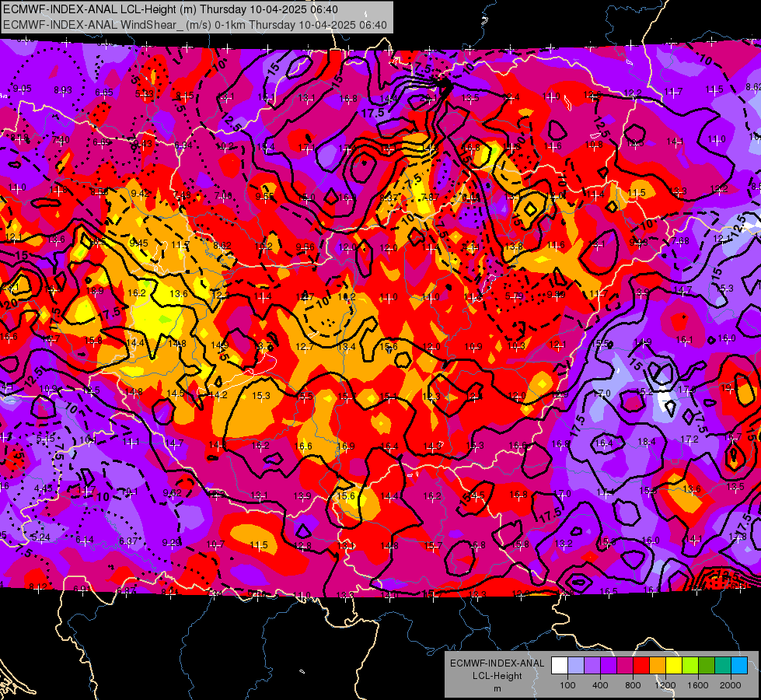
Task: Pick the red legend color box
Action: tap(641, 666)
